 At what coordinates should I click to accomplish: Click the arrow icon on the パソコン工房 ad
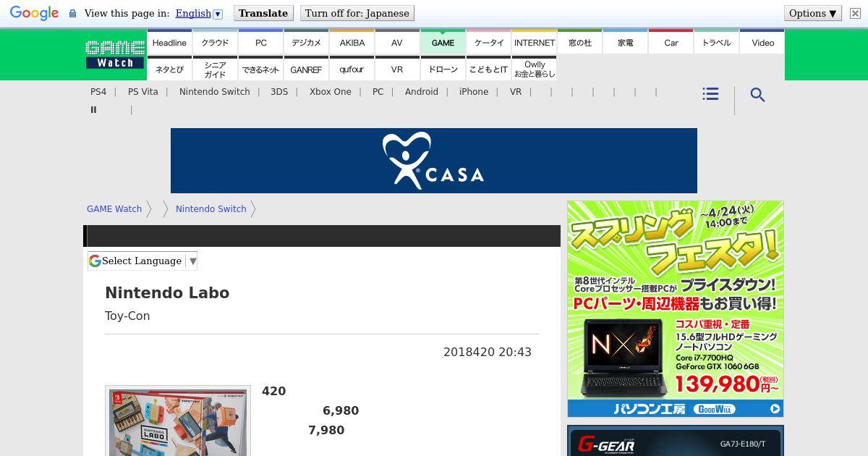[x=775, y=409]
